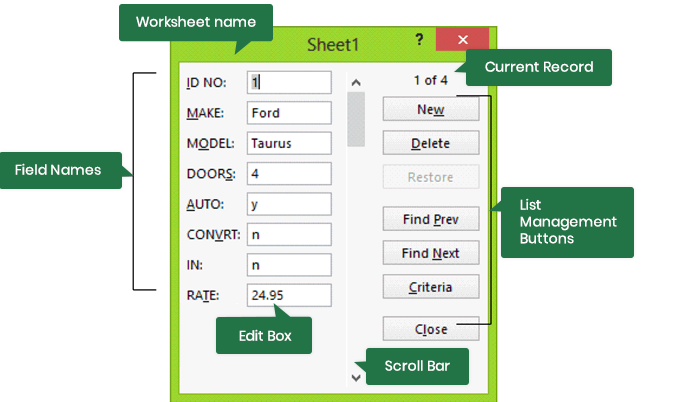The width and height of the screenshot is (674, 402).
Task: Click the Find Prev button
Action: point(431,219)
